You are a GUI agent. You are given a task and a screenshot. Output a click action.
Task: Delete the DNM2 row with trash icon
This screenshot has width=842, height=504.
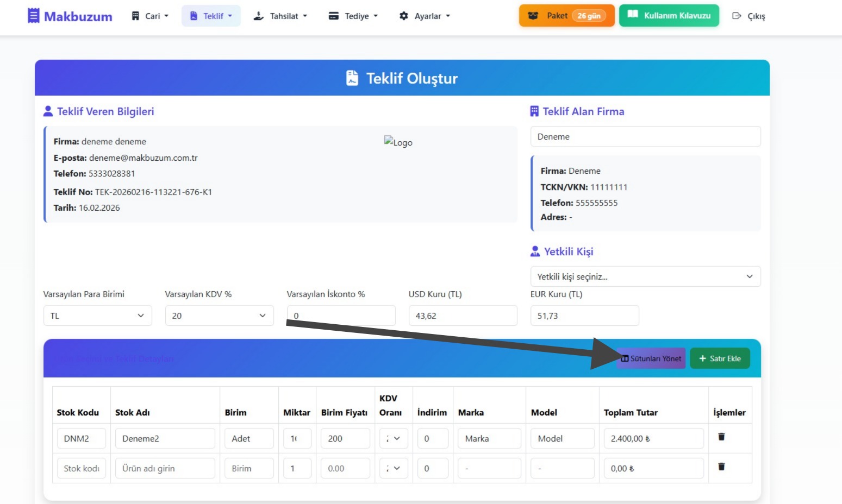pos(721,437)
